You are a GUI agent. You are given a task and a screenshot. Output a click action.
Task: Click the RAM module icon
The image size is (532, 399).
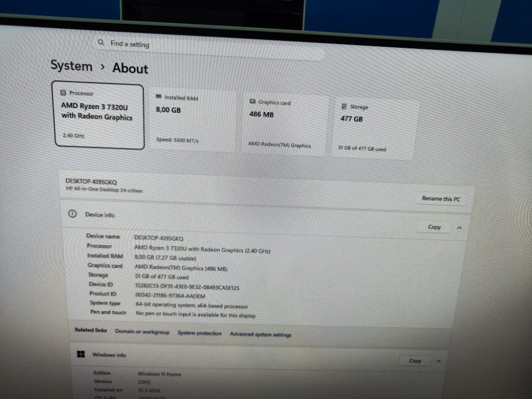(159, 96)
